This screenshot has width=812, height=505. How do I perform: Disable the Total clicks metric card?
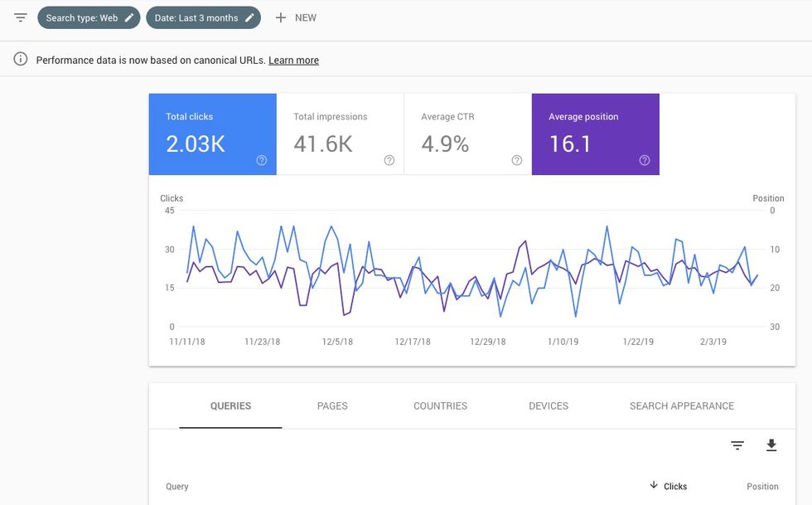click(212, 133)
